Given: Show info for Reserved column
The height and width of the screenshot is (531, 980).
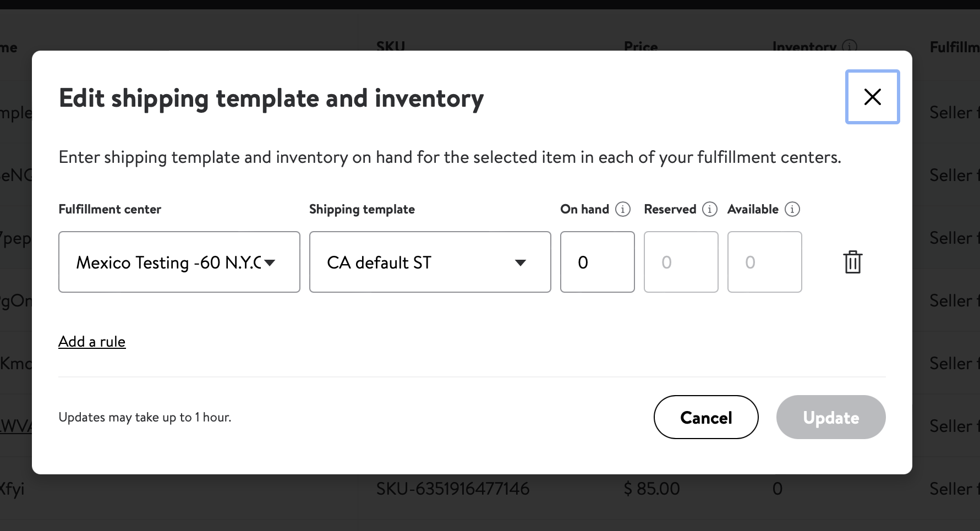Looking at the screenshot, I should point(710,209).
